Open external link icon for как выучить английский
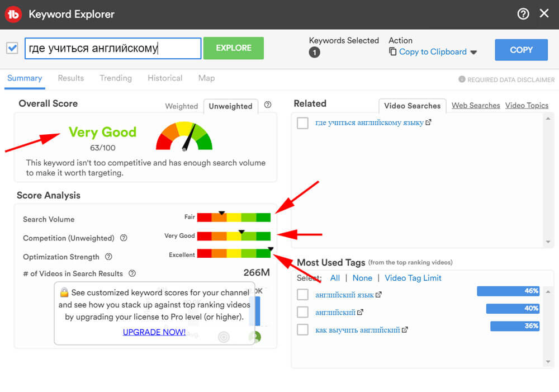 (x=404, y=329)
